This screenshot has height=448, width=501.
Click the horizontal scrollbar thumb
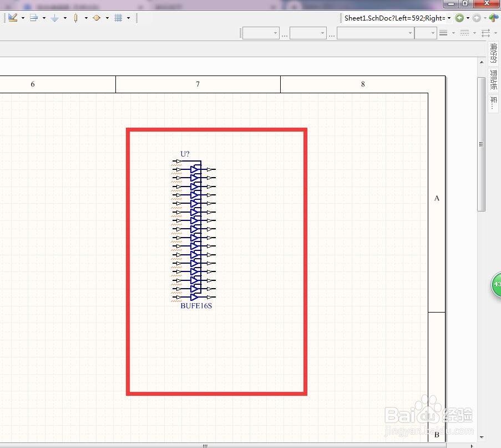tap(205, 445)
